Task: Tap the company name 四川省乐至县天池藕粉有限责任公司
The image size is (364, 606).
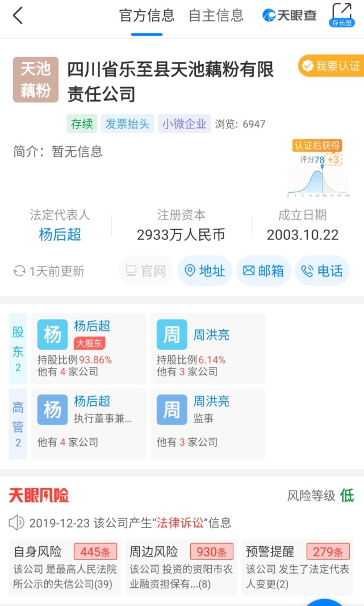Action: tap(170, 81)
